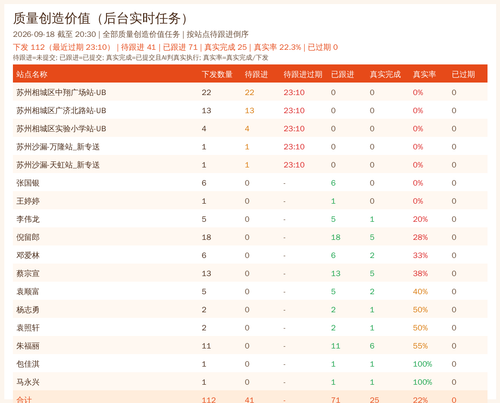Click the 站点名称 column header

click(32, 74)
